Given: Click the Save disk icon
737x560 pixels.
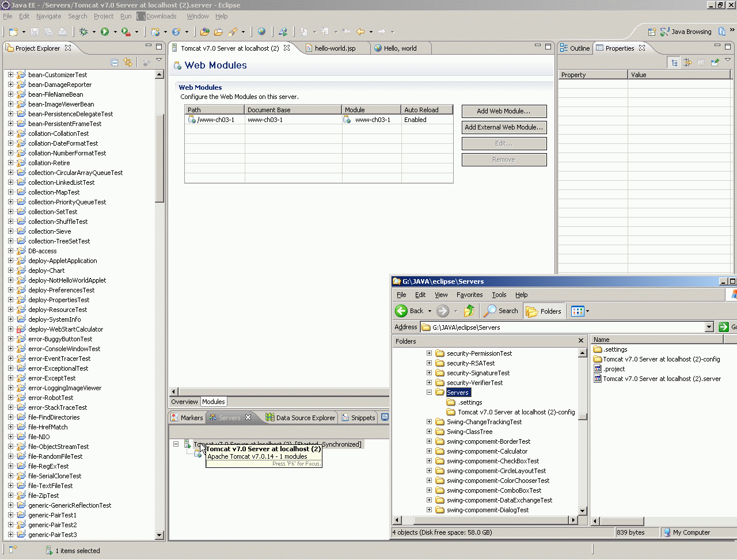Looking at the screenshot, I should [35, 32].
